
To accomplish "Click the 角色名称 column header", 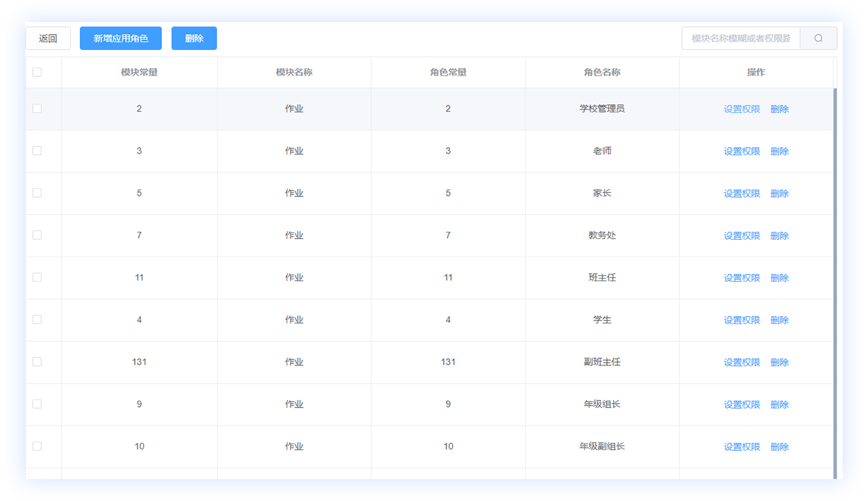I will tap(602, 72).
